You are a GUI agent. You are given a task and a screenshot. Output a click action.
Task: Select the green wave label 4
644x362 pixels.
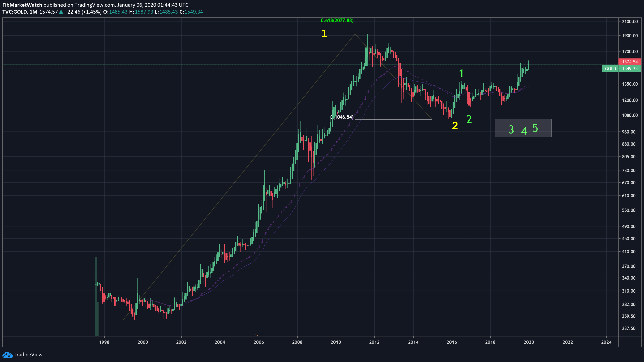[524, 131]
